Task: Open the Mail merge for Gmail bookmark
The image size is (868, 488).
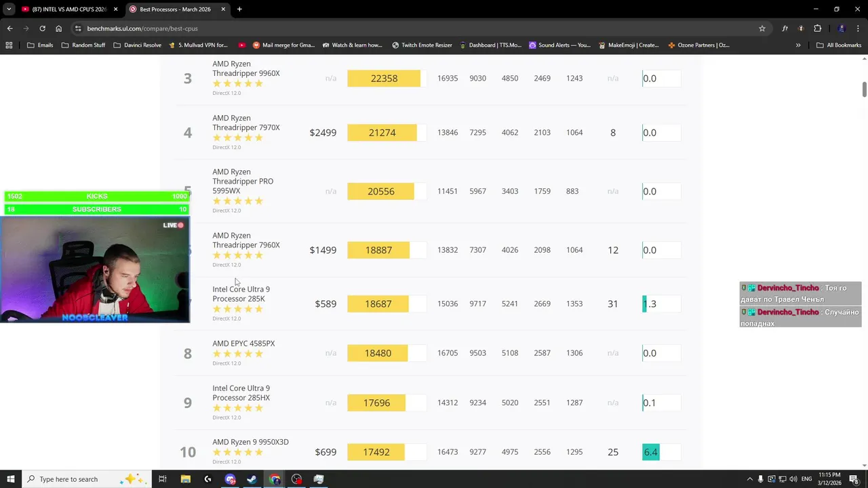Action: tap(283, 45)
